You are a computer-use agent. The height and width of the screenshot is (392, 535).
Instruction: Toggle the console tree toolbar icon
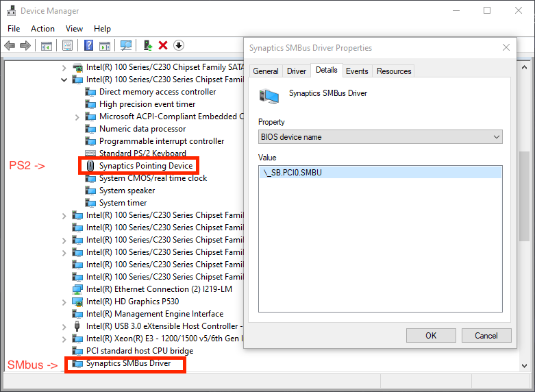47,45
